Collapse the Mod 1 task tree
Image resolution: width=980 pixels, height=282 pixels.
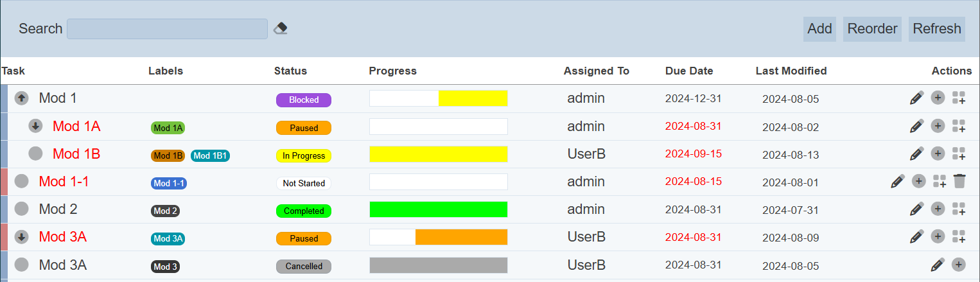[21, 98]
